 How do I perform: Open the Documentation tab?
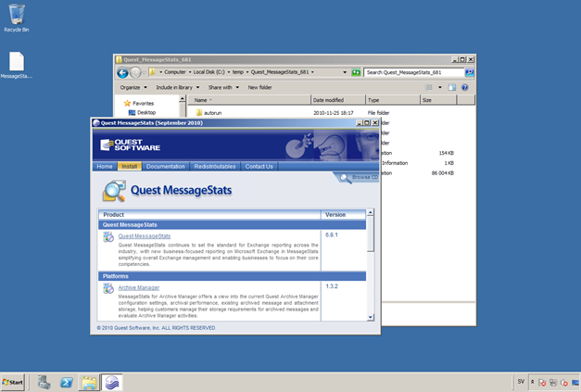pos(165,167)
